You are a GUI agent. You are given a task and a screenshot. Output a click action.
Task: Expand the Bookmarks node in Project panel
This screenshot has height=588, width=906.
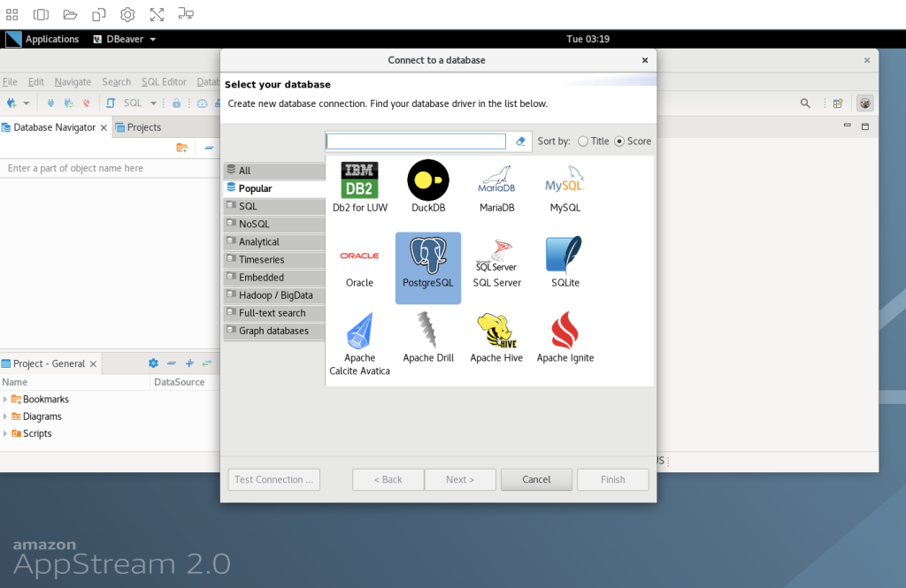point(7,399)
